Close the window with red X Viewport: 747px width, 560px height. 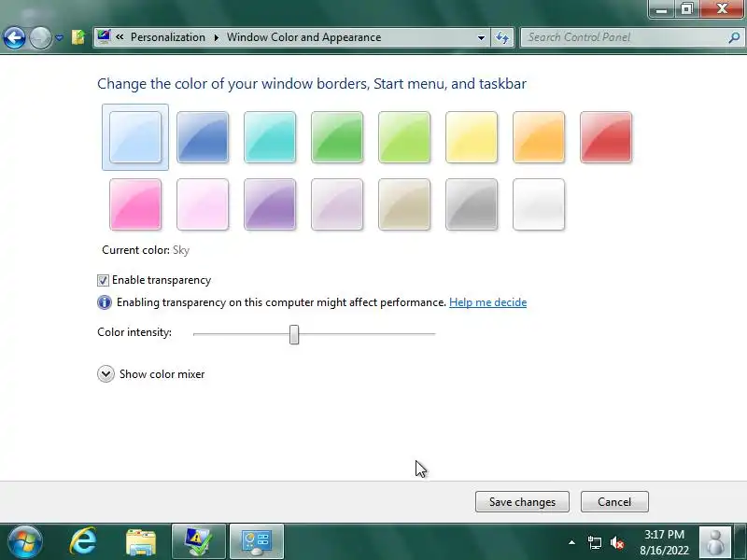[722, 8]
